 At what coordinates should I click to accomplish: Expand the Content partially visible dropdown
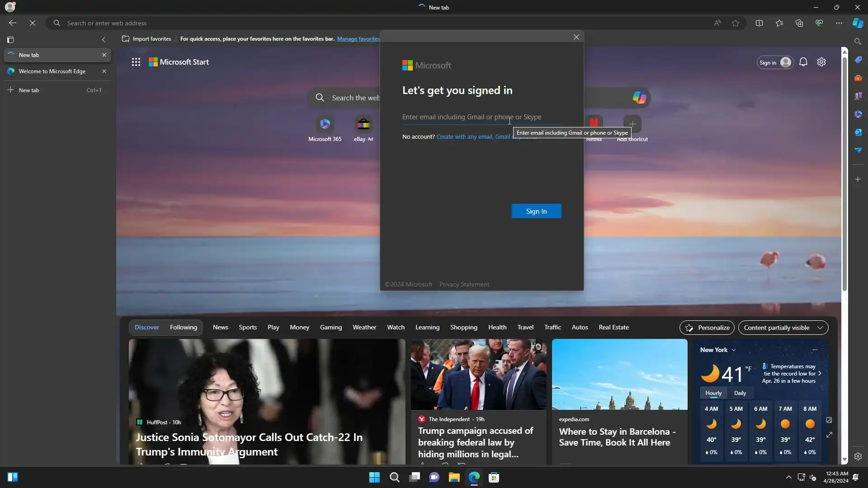[783, 328]
